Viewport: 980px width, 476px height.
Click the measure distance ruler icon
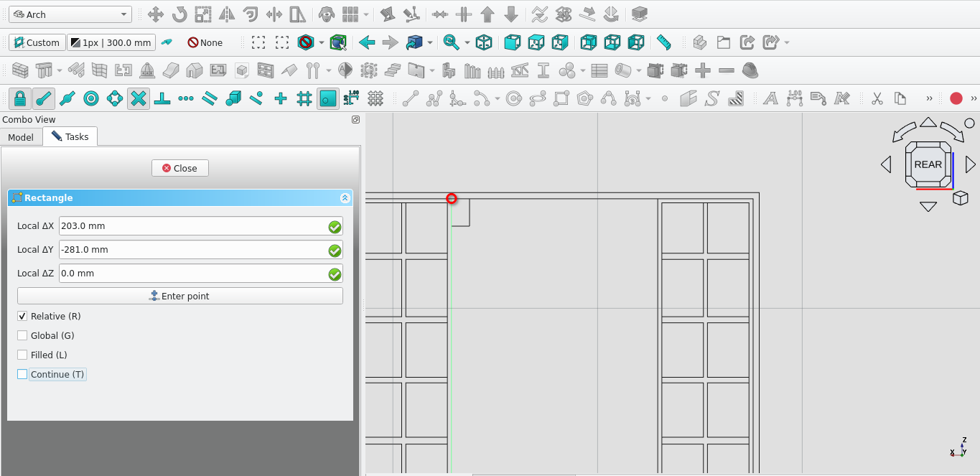tap(664, 42)
